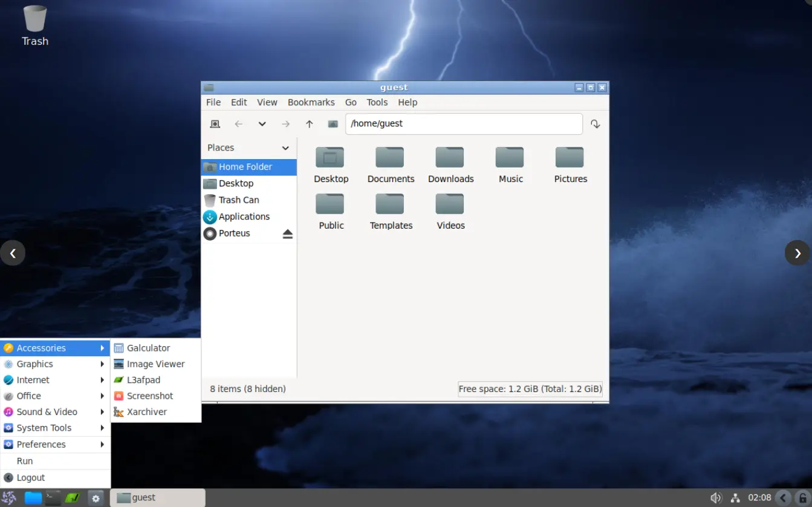Click the start menu launcher in taskbar
This screenshot has height=507, width=812.
(9, 498)
